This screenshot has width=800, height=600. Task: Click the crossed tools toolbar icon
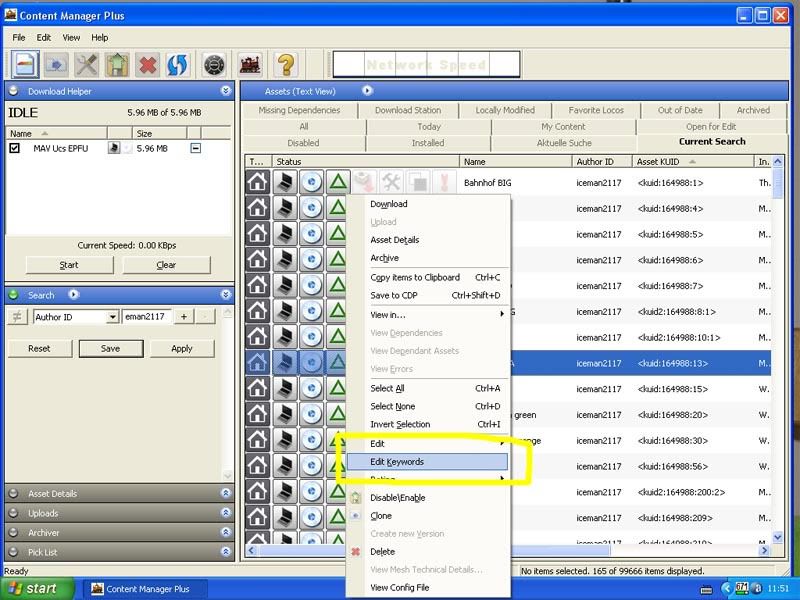(87, 65)
